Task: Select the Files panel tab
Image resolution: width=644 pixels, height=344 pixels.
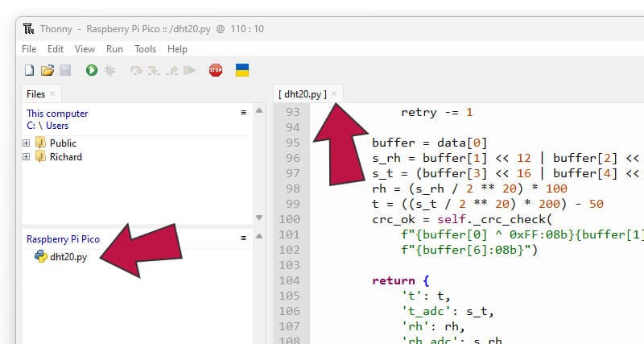Action: 35,94
